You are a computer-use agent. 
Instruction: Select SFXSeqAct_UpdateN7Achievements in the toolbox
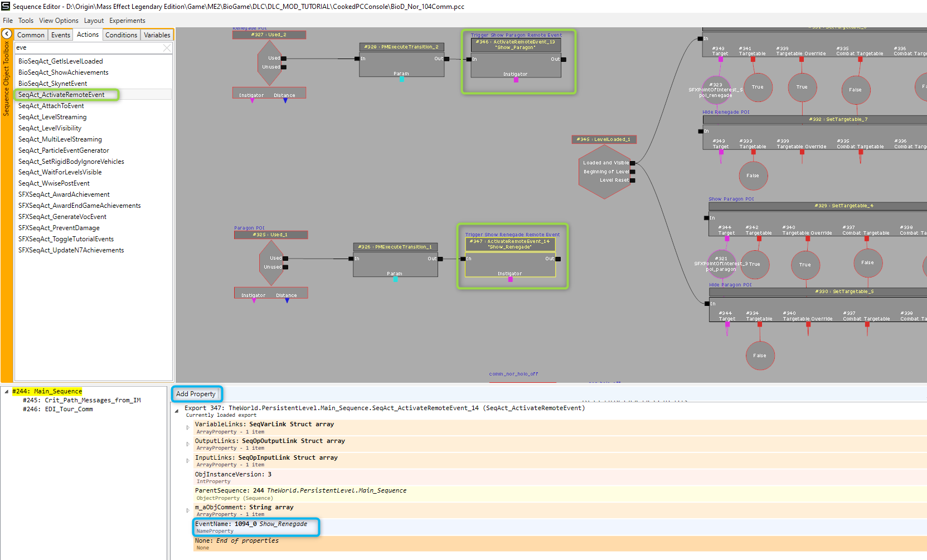71,250
